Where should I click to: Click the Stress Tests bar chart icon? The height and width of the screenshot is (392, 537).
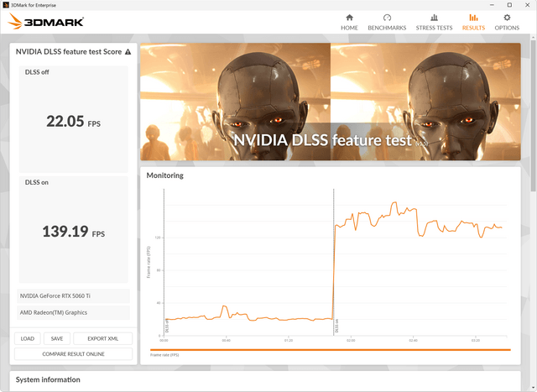434,18
